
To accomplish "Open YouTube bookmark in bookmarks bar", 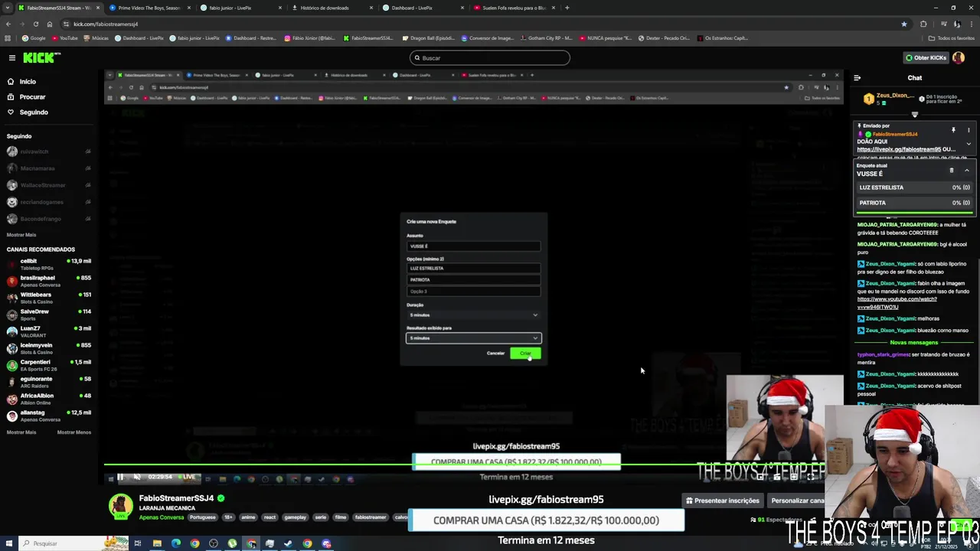I will [64, 38].
